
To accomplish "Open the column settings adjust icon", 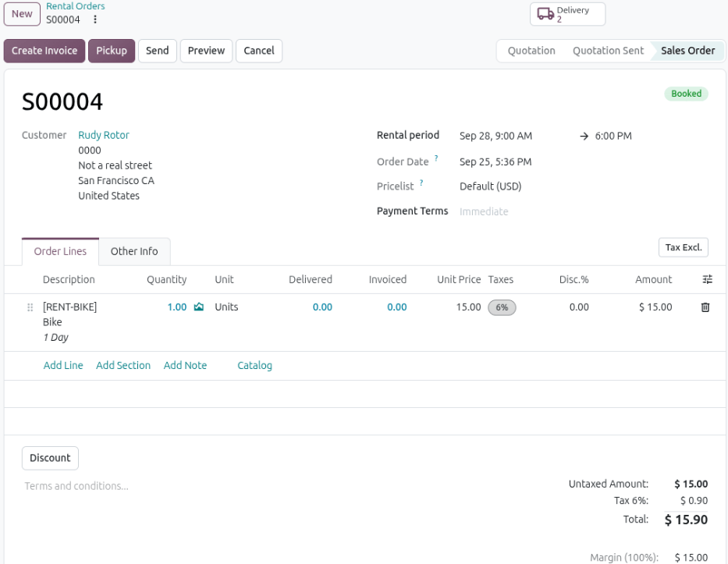I will click(707, 279).
